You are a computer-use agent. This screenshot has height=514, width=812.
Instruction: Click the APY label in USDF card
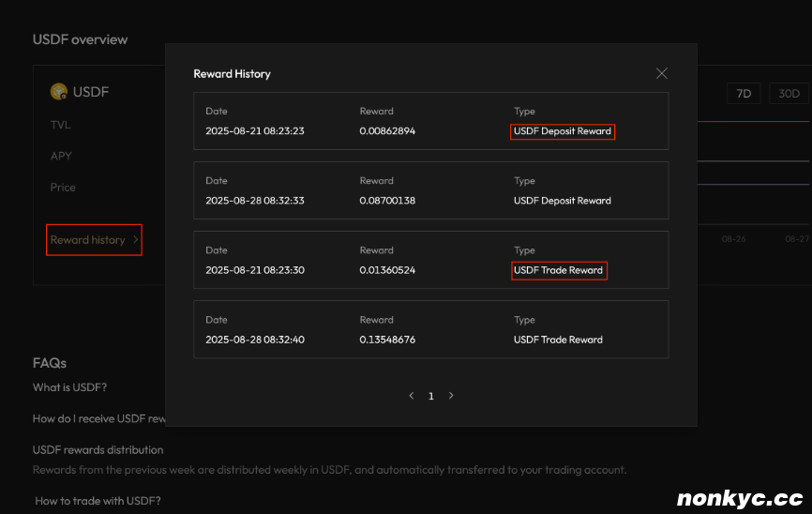coord(61,156)
